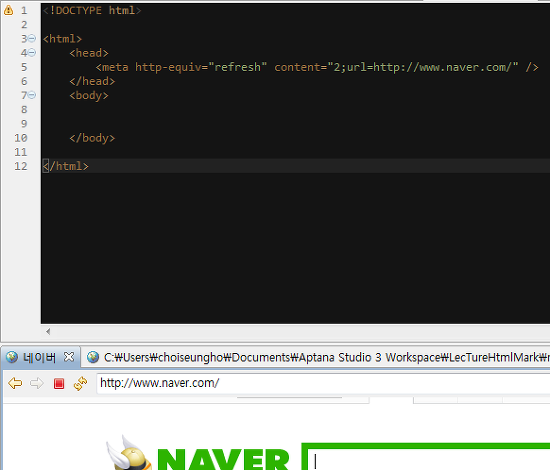Go forward in the internal browser

click(37, 383)
